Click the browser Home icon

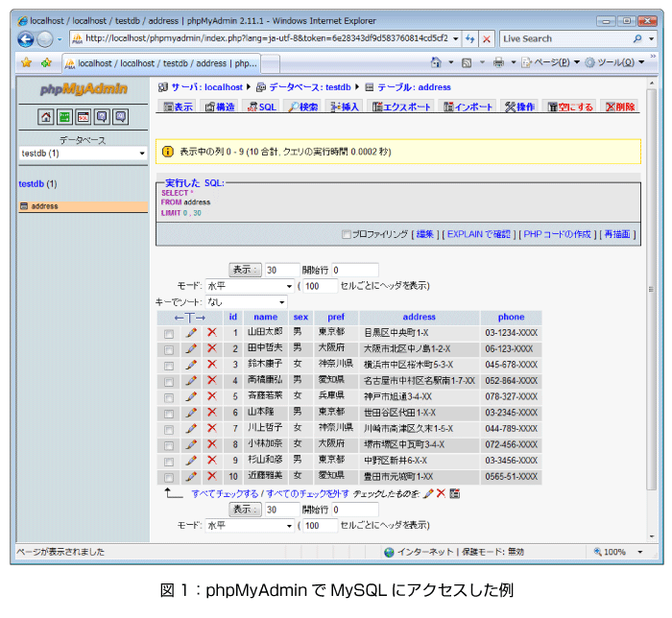436,62
